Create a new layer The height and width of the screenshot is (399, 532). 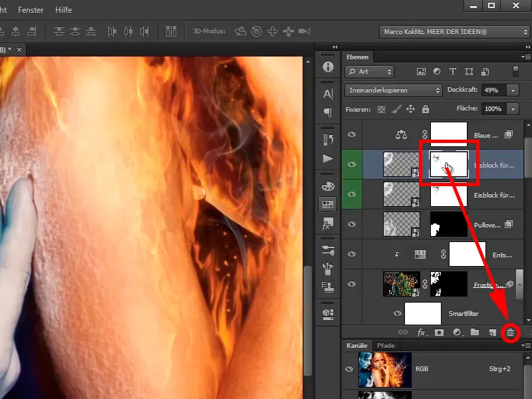[x=492, y=332]
